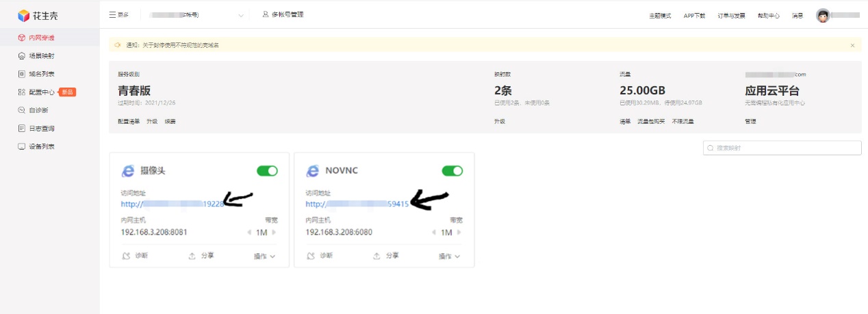
Task: Open 订单与发票 in the top bar
Action: click(x=731, y=15)
